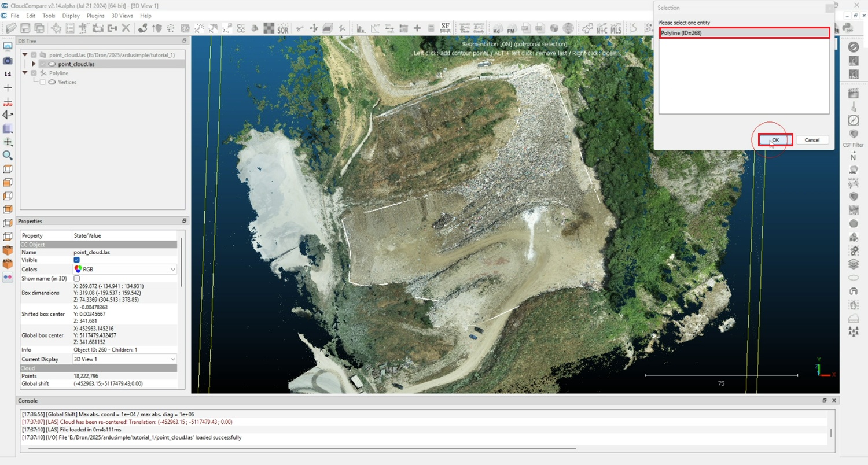868x465 pixels.
Task: Click the camera snapshot icon in left sidebar
Action: pyautogui.click(x=8, y=61)
